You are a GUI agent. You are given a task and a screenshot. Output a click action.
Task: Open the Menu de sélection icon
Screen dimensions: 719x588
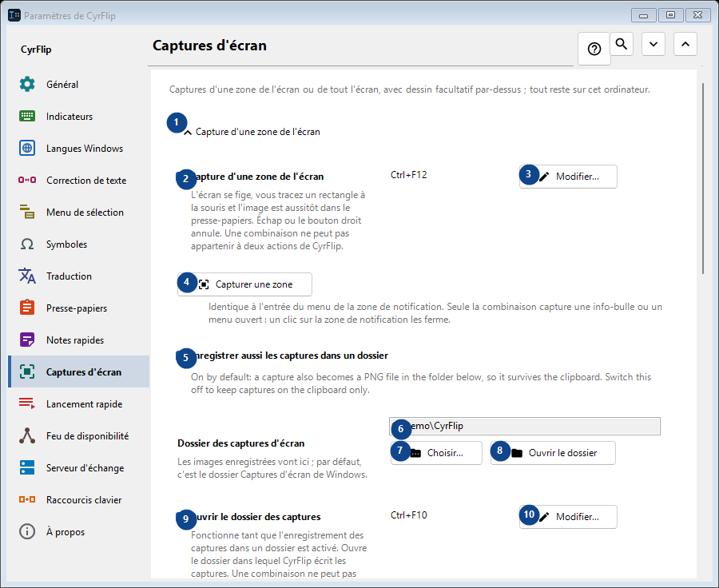click(27, 212)
